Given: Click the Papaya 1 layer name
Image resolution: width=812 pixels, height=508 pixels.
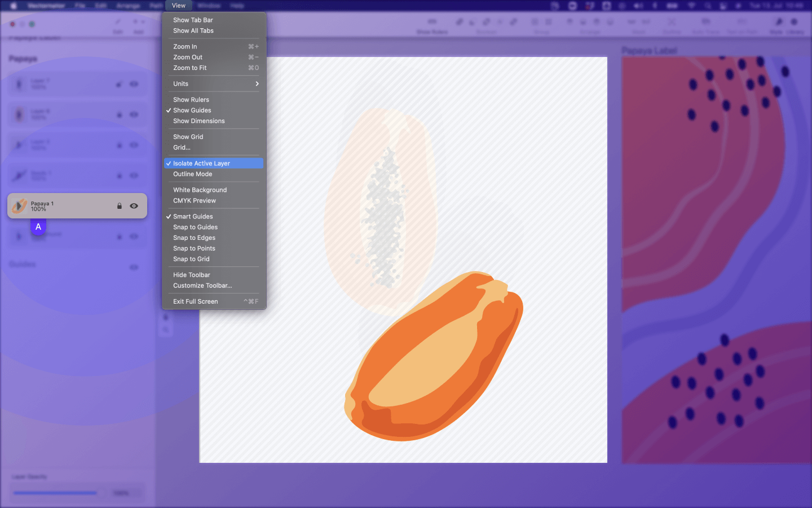Looking at the screenshot, I should click(42, 203).
